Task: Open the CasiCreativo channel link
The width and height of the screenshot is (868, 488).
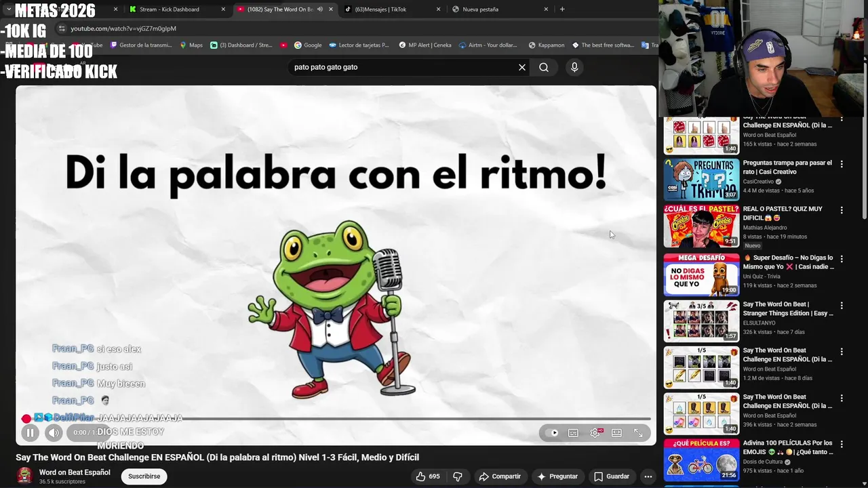Action: coord(758,182)
